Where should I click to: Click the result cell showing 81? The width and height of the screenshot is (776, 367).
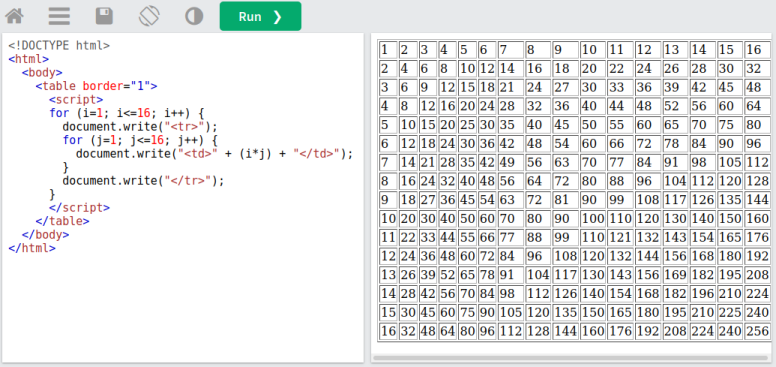point(566,200)
